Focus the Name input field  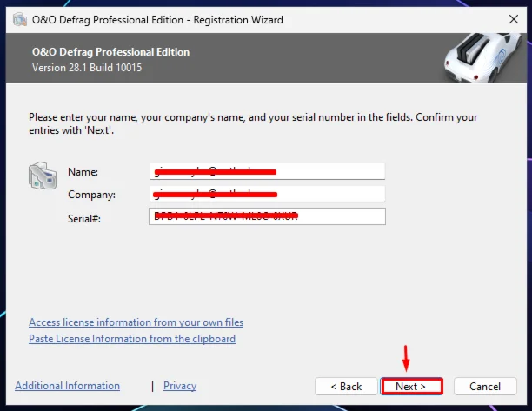[x=267, y=171]
